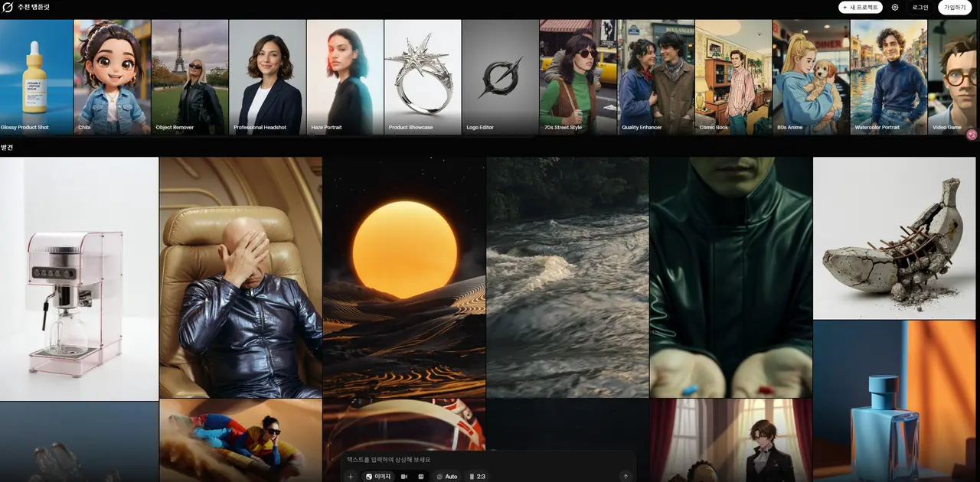The image size is (980, 482).
Task: Submit prompt with the up arrow button
Action: click(626, 477)
